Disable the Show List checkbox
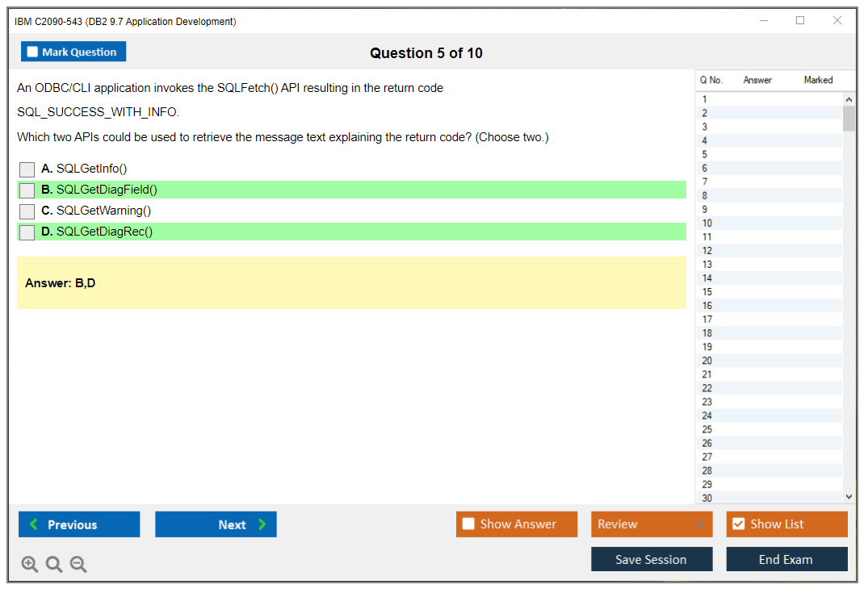 tap(738, 524)
